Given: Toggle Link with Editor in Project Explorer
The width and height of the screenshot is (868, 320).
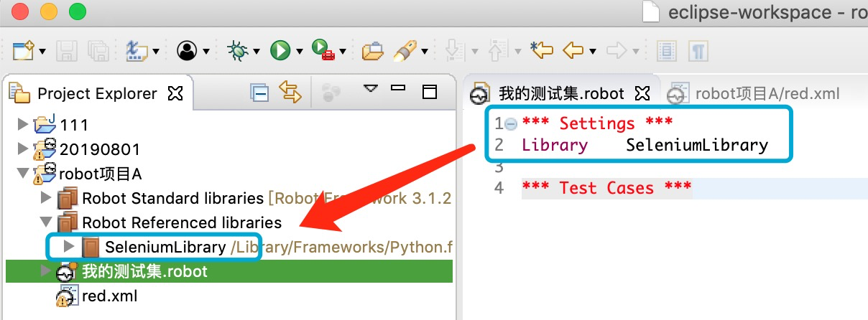Looking at the screenshot, I should tap(290, 93).
